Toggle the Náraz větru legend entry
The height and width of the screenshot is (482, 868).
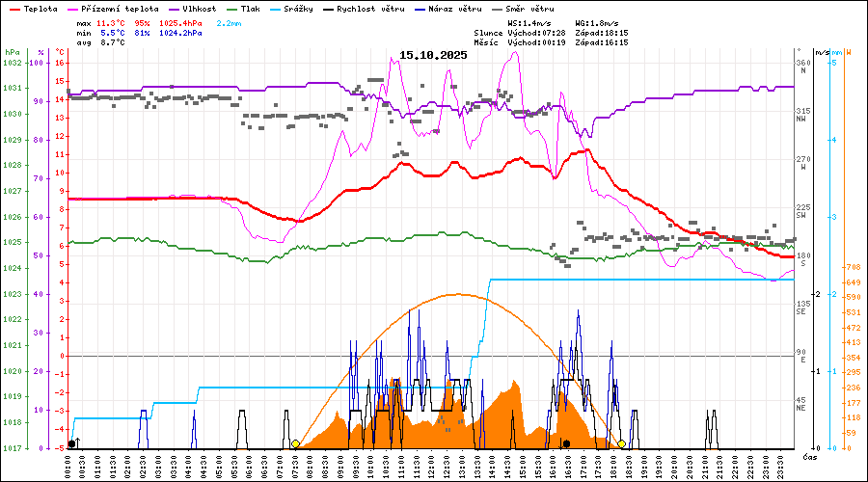[452, 8]
